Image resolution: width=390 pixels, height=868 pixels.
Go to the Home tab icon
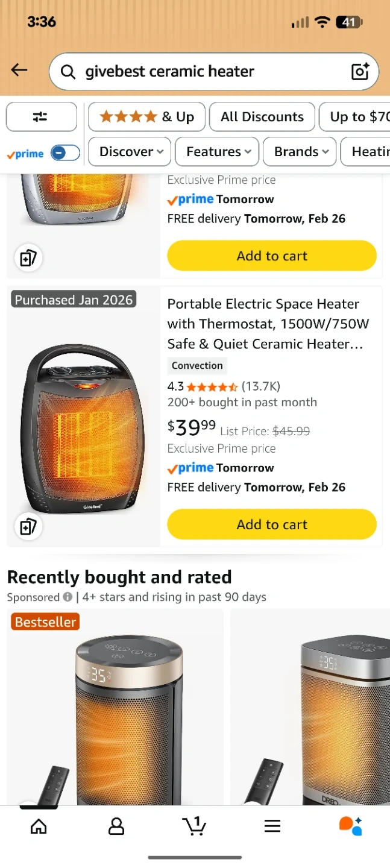tap(39, 826)
